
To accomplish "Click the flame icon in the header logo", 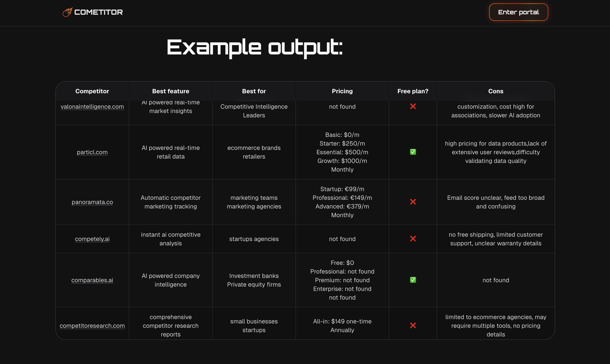I will pyautogui.click(x=67, y=12).
